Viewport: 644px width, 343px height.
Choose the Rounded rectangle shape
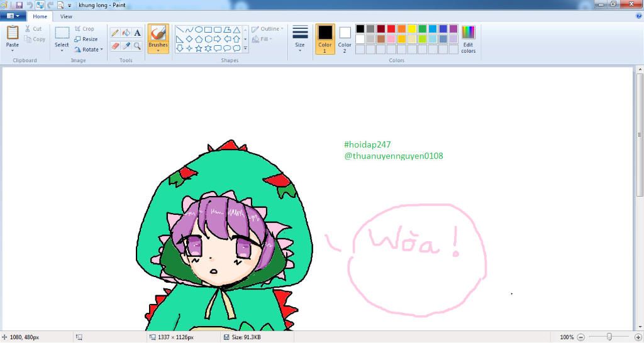click(217, 30)
